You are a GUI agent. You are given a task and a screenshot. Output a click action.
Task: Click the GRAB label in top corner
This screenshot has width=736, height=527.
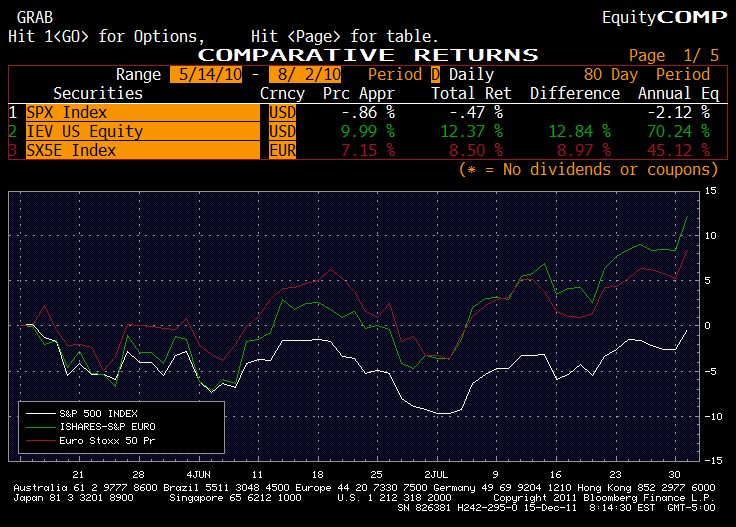point(35,18)
